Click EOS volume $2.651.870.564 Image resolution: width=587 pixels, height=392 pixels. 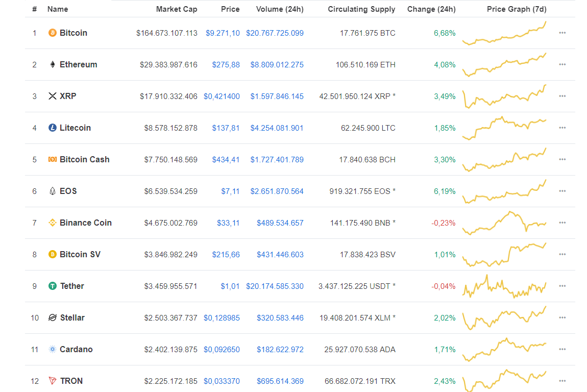click(277, 191)
